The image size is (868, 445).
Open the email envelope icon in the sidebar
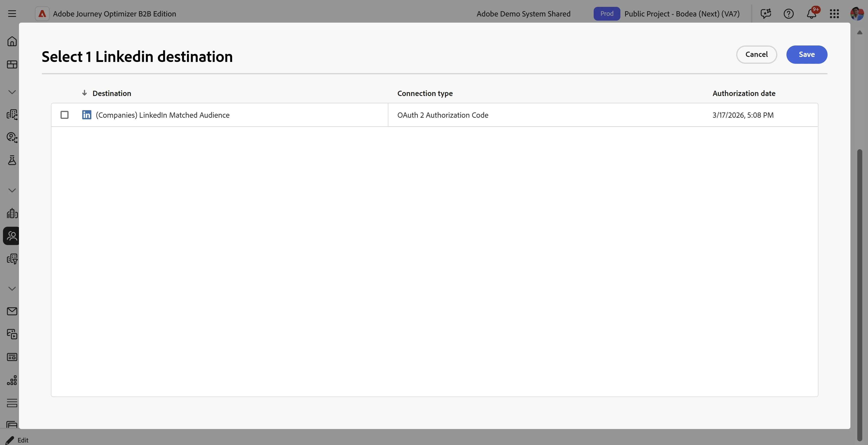[12, 311]
